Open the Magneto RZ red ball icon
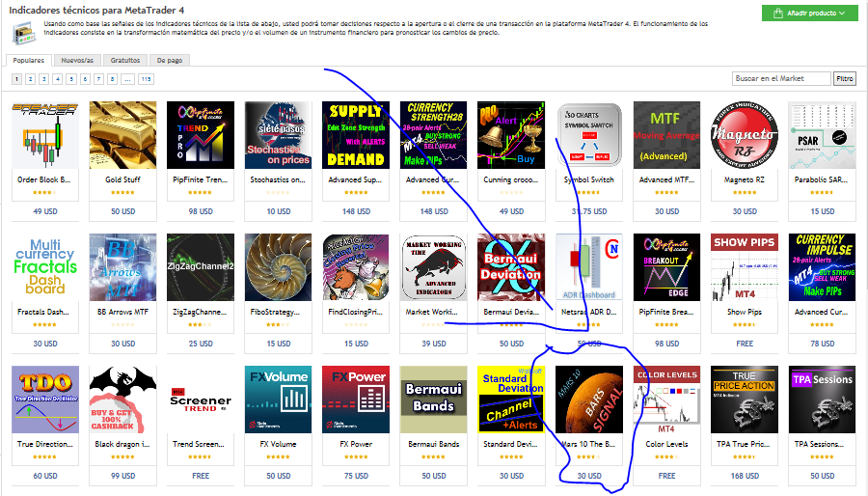 (x=745, y=135)
